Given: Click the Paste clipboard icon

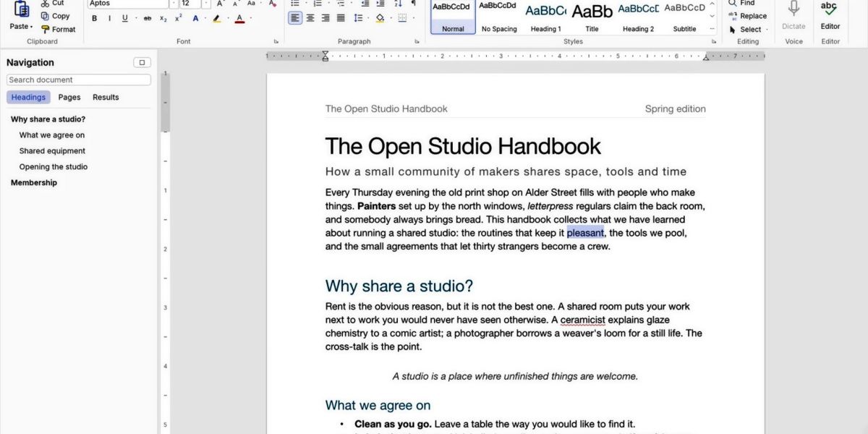Looking at the screenshot, I should click(x=22, y=9).
